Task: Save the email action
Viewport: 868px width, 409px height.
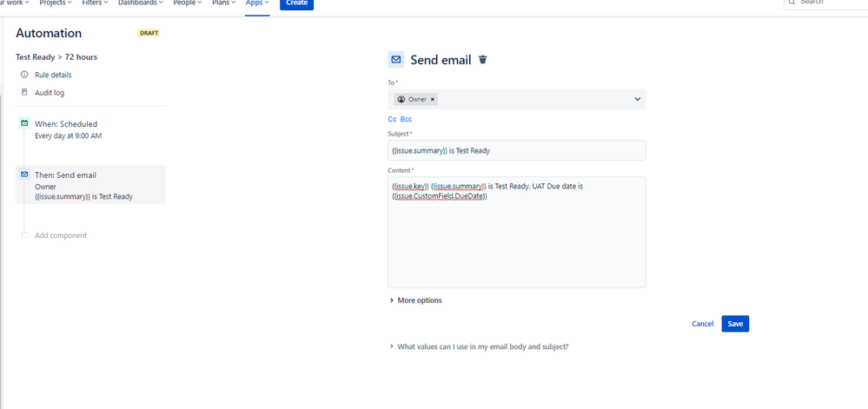Action: pos(735,324)
